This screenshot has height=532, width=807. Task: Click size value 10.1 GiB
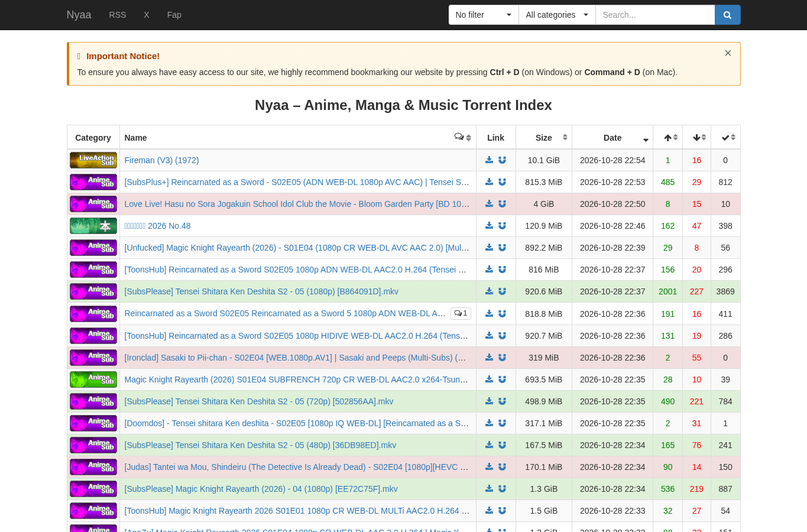click(544, 160)
